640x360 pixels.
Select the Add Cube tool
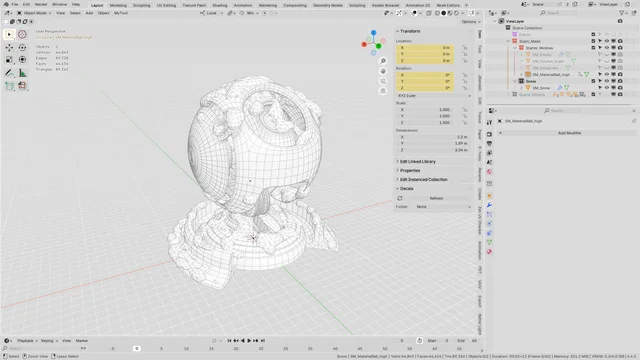[9, 86]
